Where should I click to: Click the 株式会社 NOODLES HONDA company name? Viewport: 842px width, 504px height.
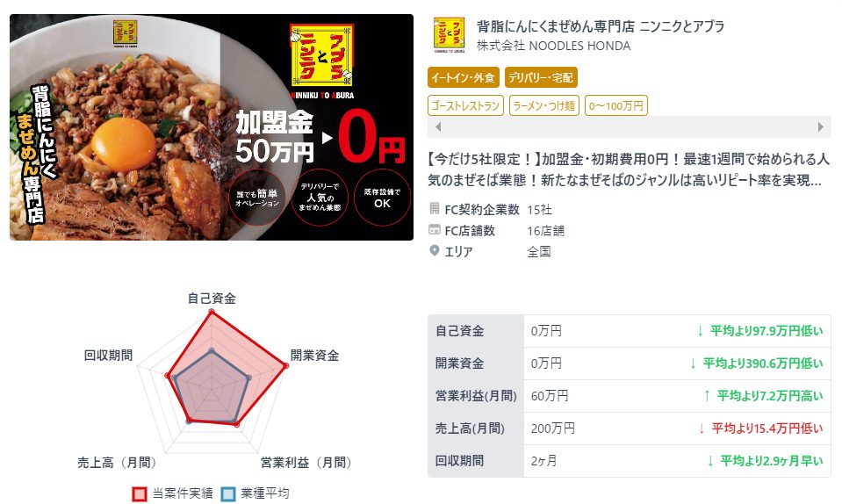pos(554,47)
